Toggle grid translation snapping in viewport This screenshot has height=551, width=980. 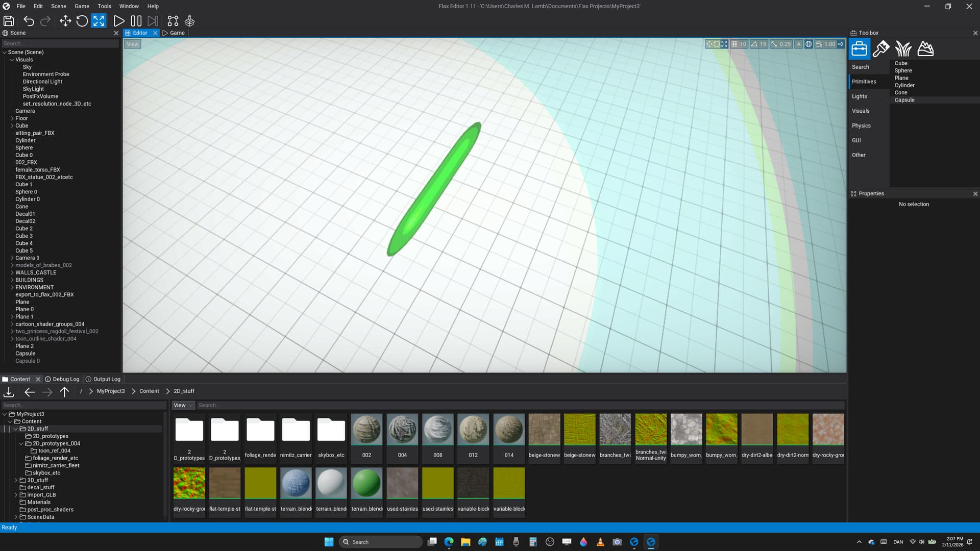(x=734, y=44)
